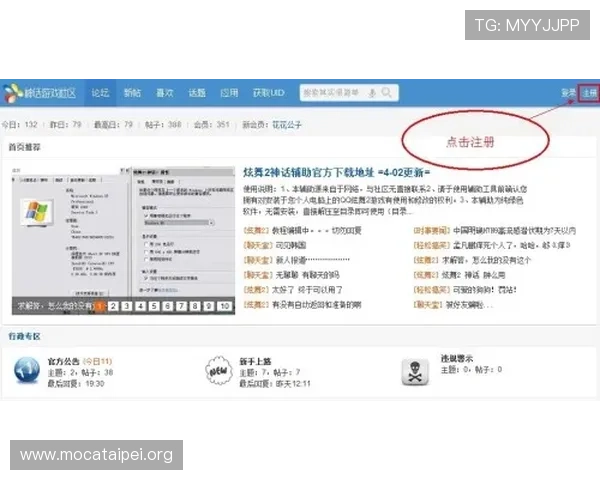Open the 论坛 nav tab
This screenshot has height=480, width=600.
[x=100, y=93]
